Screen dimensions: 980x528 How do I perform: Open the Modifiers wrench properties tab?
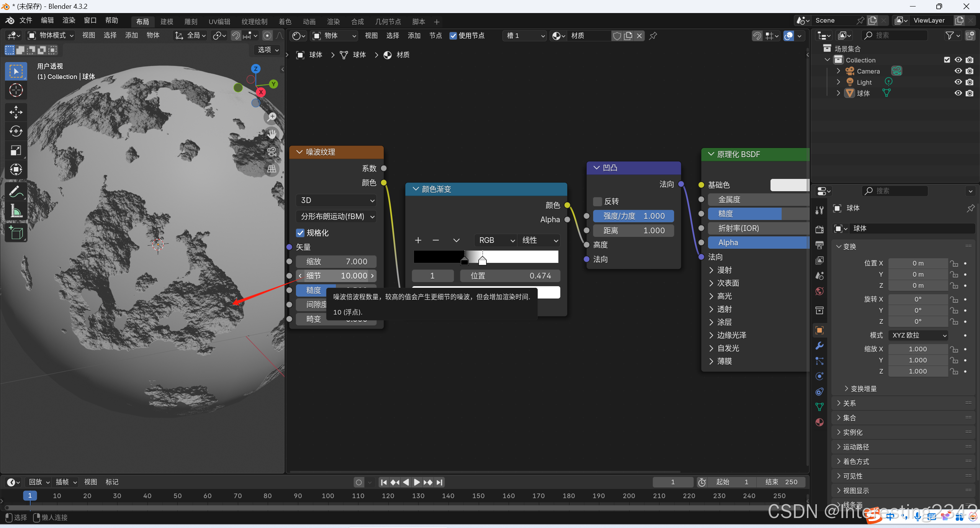820,346
